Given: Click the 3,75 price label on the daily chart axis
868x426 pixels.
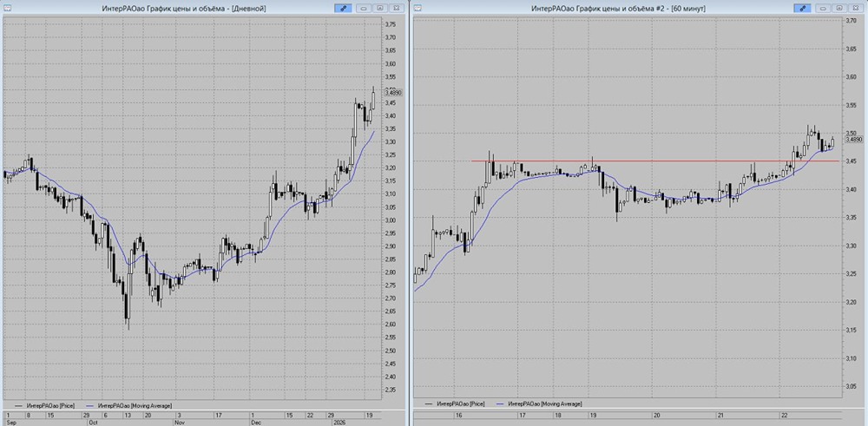Looking at the screenshot, I should point(390,24).
